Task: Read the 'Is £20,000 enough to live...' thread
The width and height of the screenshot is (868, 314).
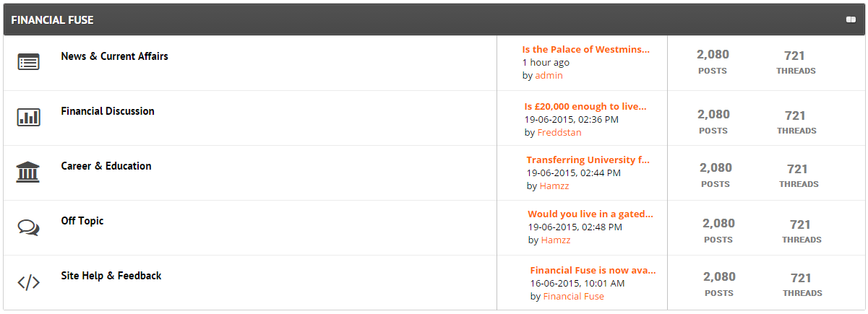Action: pos(585,107)
